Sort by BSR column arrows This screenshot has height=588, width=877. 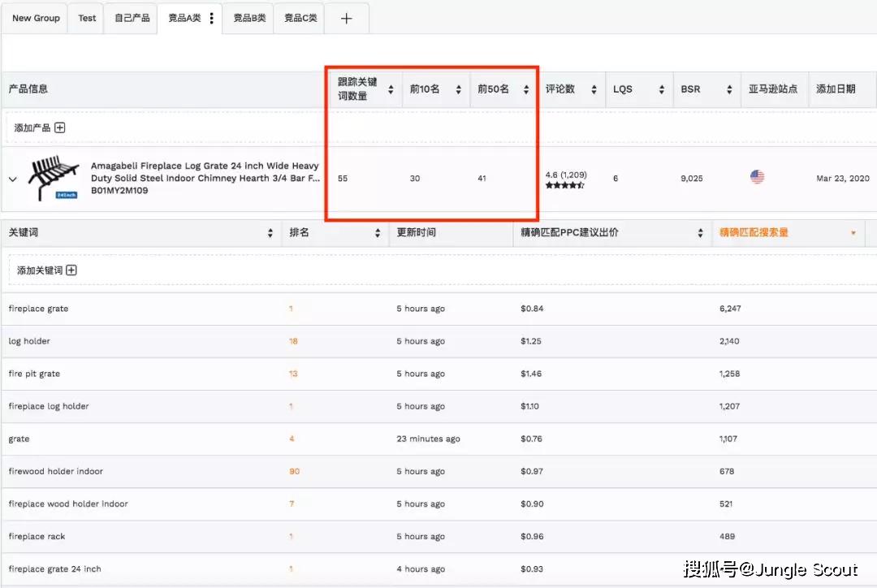(x=728, y=89)
